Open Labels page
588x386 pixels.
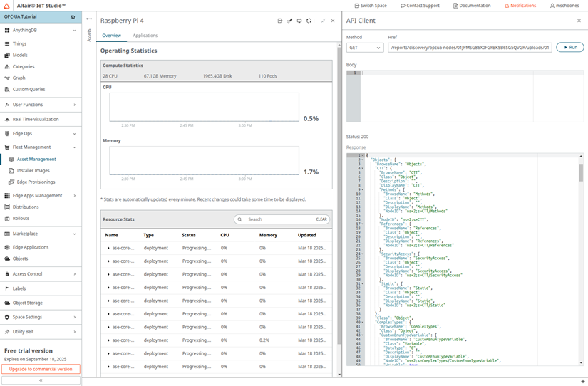19,288
